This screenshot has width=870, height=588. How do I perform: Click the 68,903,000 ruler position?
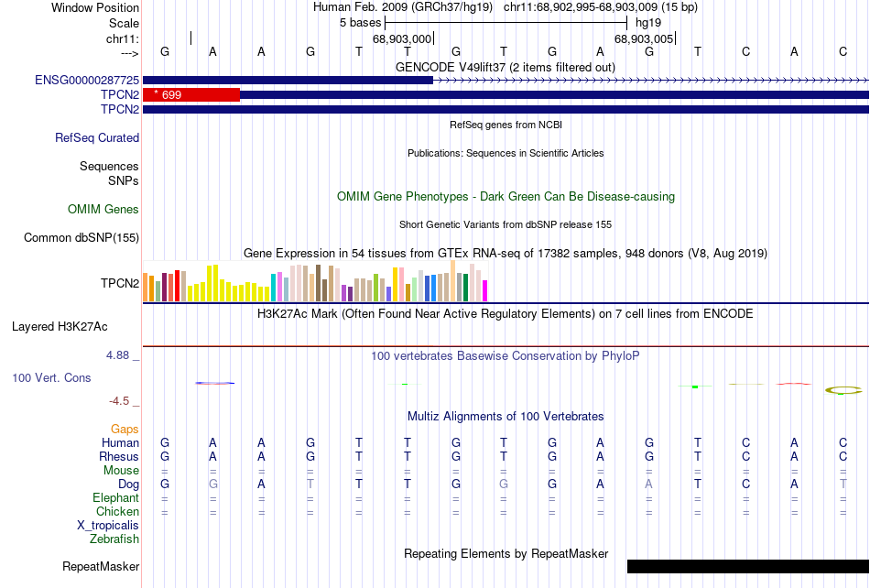(402, 38)
